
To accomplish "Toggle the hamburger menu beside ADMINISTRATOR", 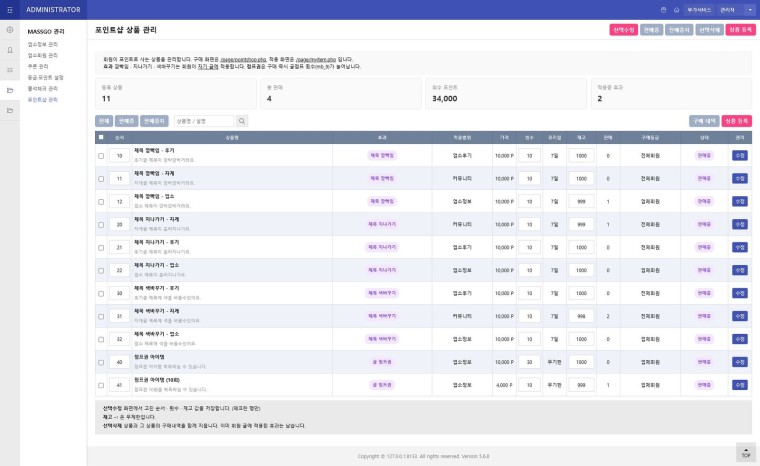I will (10, 10).
